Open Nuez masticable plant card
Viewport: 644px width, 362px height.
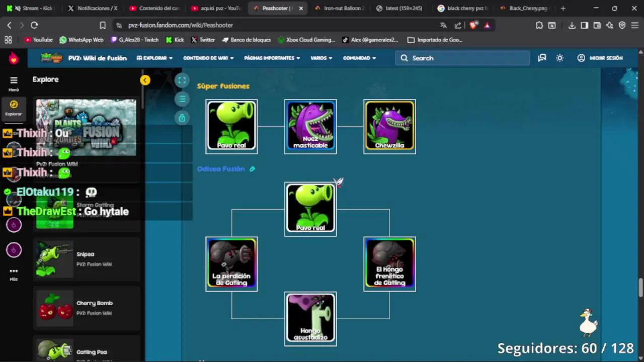click(310, 127)
